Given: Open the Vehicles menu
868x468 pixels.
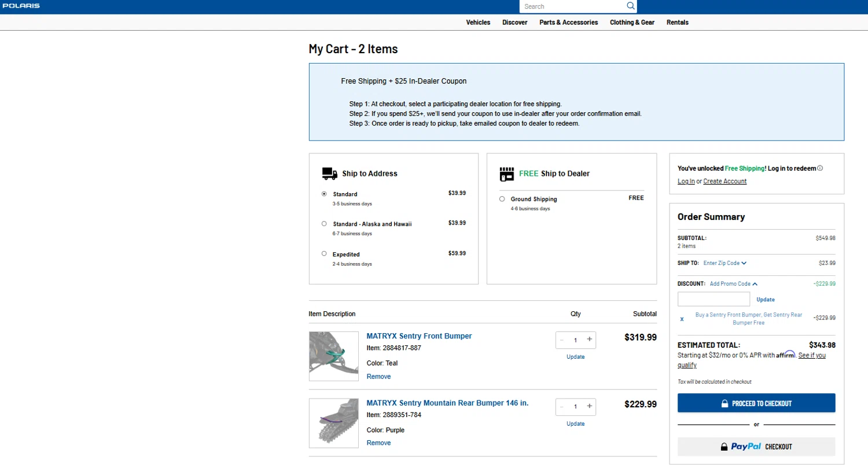Looking at the screenshot, I should pos(478,23).
